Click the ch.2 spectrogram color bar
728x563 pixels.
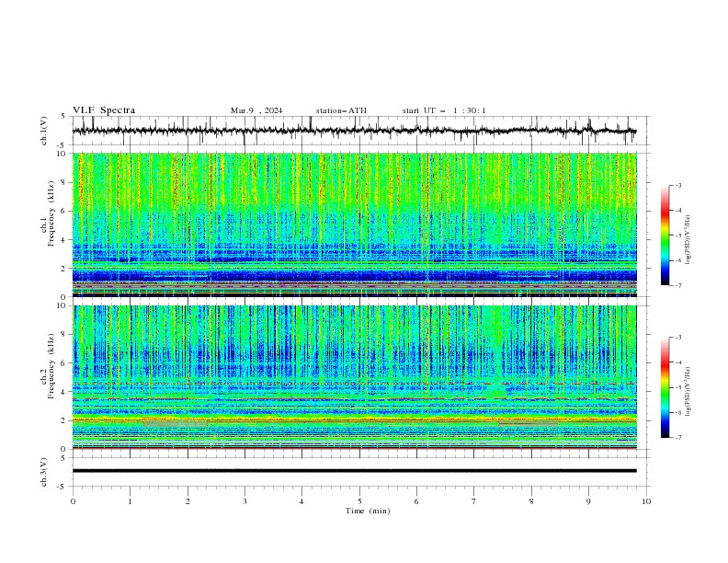665,387
